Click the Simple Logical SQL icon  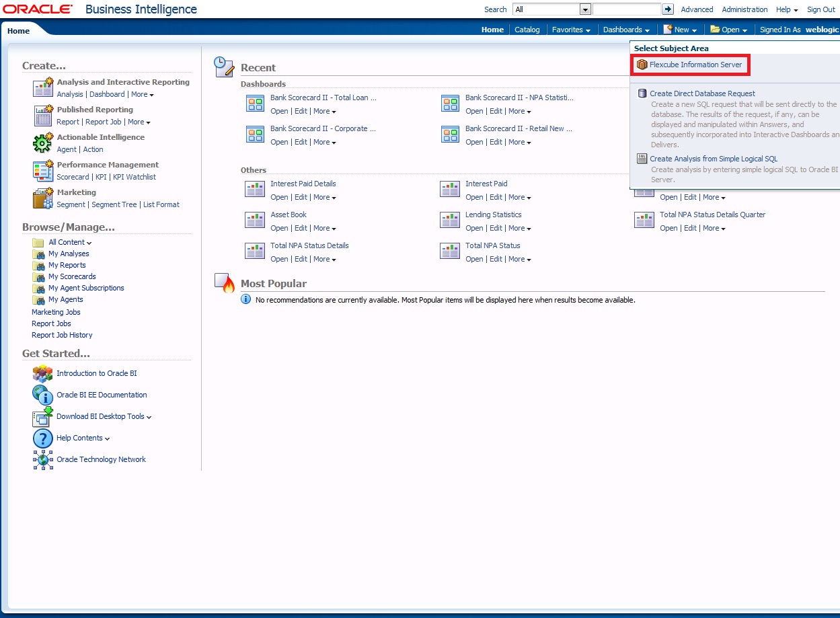[642, 159]
